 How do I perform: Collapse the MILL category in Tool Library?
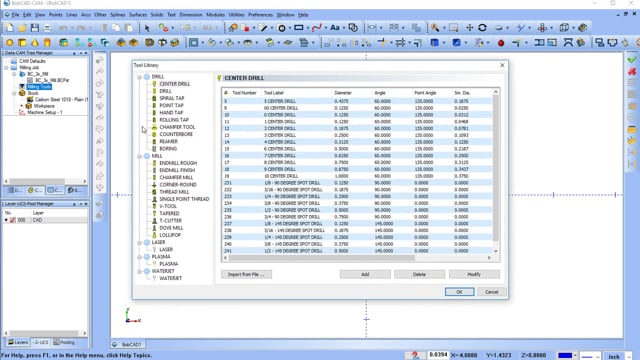(x=140, y=156)
